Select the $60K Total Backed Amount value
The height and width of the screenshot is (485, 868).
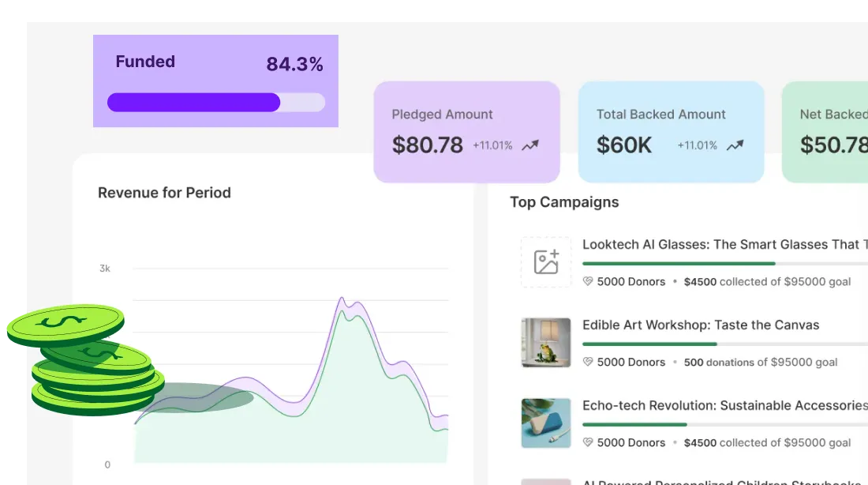pyautogui.click(x=624, y=145)
